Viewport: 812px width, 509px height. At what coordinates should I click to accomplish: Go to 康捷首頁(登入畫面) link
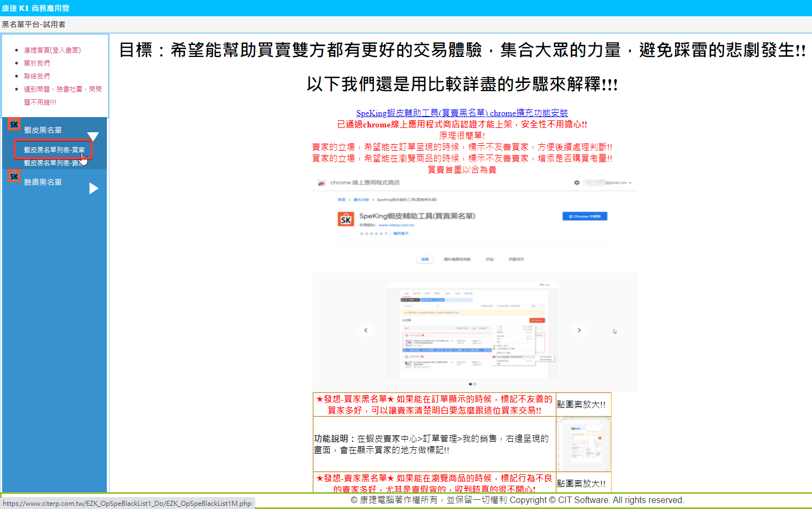52,50
